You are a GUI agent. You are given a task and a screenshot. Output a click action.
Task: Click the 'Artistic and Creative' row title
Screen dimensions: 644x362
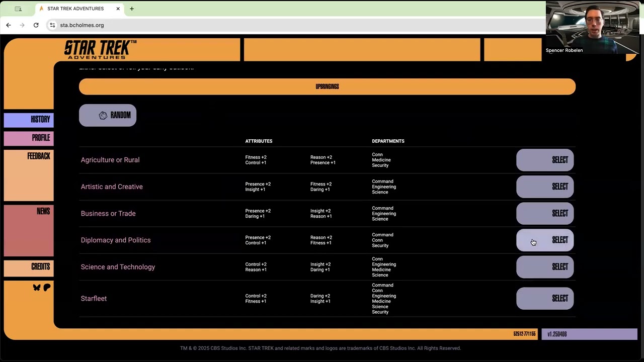tap(112, 187)
